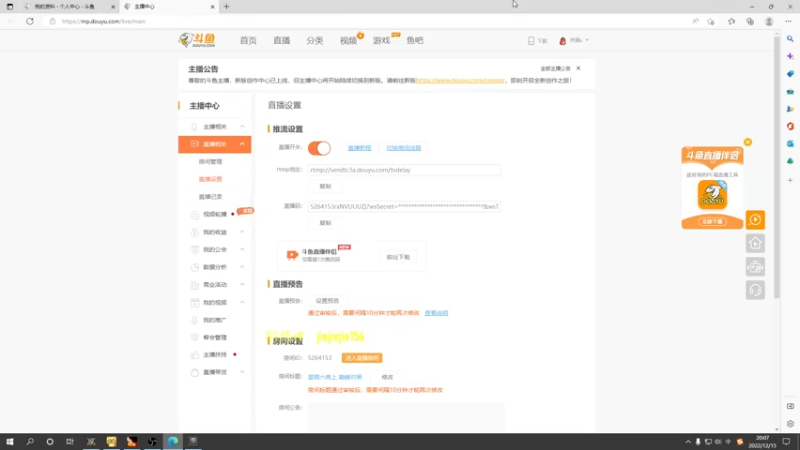Screen dimensions: 800x450
Task: Close the 主播公告 announcement banner
Action: 578,68
